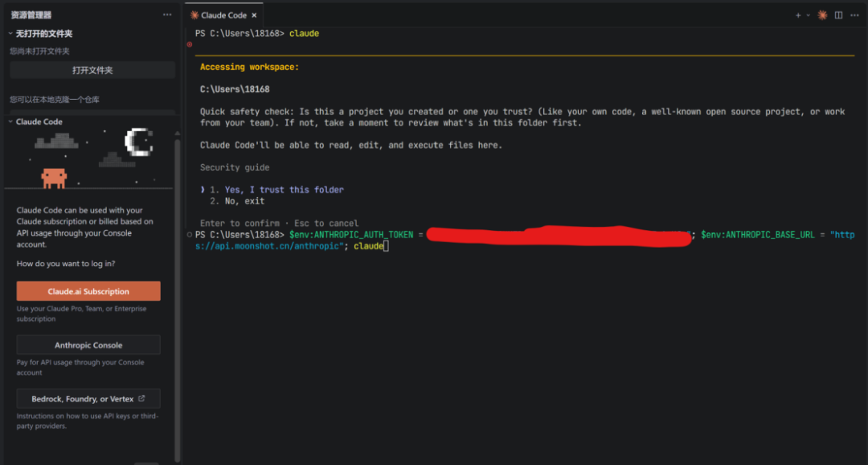
Task: Click the C:\Users\18168 workspace path
Action: 235,89
